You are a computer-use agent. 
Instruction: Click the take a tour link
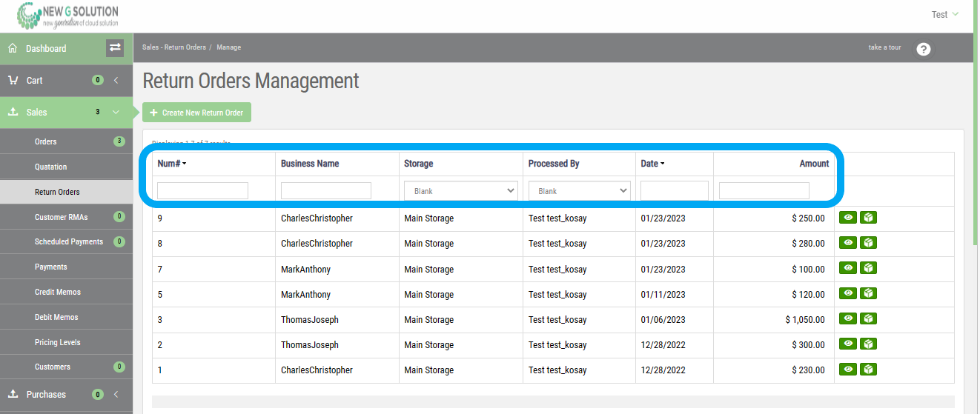click(x=884, y=47)
